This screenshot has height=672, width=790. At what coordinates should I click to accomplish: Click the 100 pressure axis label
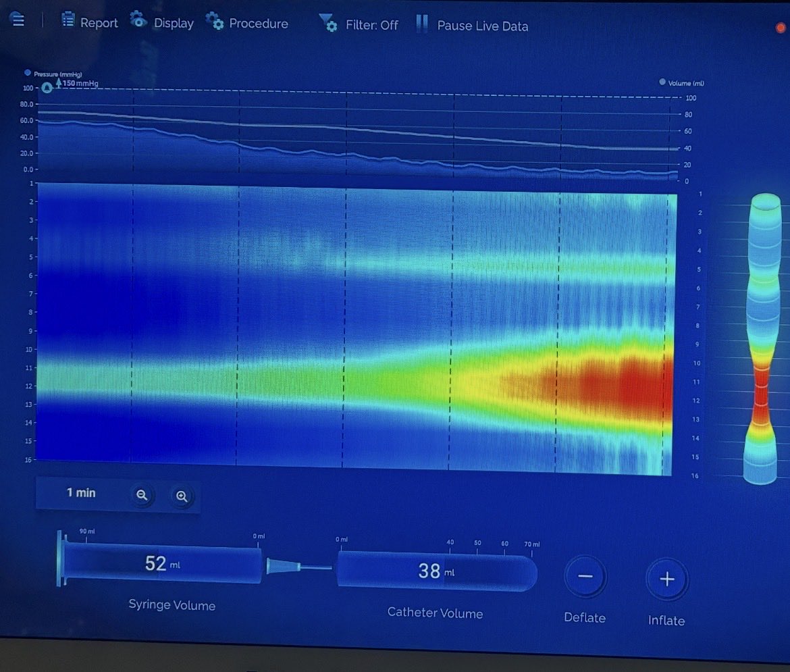coord(28,88)
